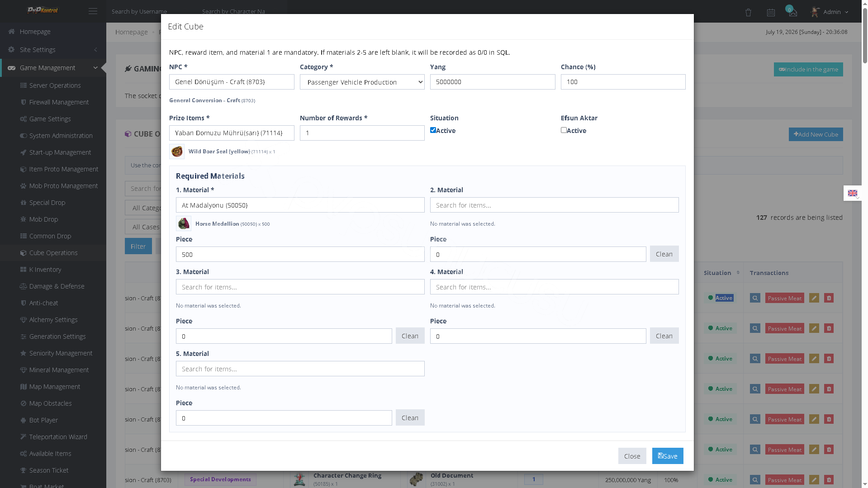Enable the Efsun Aktar Active checkbox
Screen dimensions: 868x488
coord(564,130)
